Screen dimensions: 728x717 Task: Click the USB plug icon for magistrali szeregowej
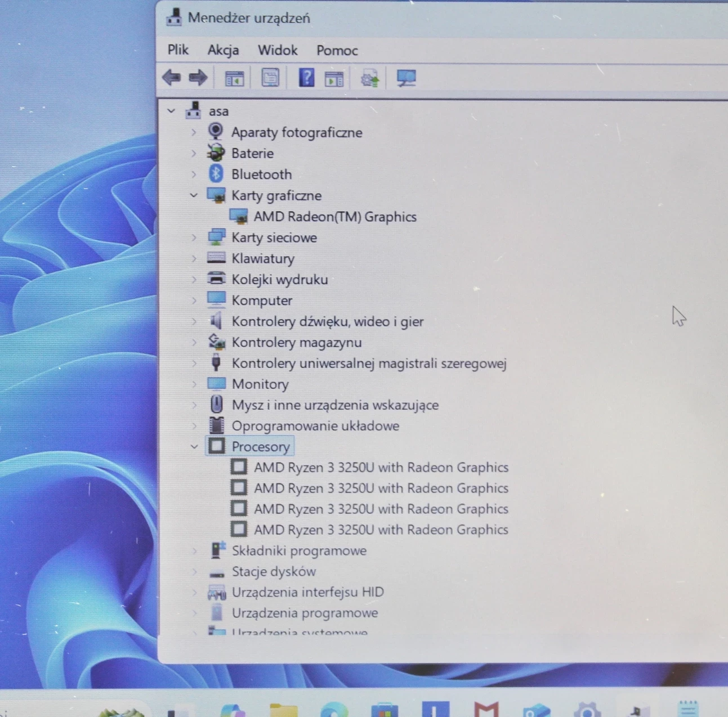[x=216, y=362]
